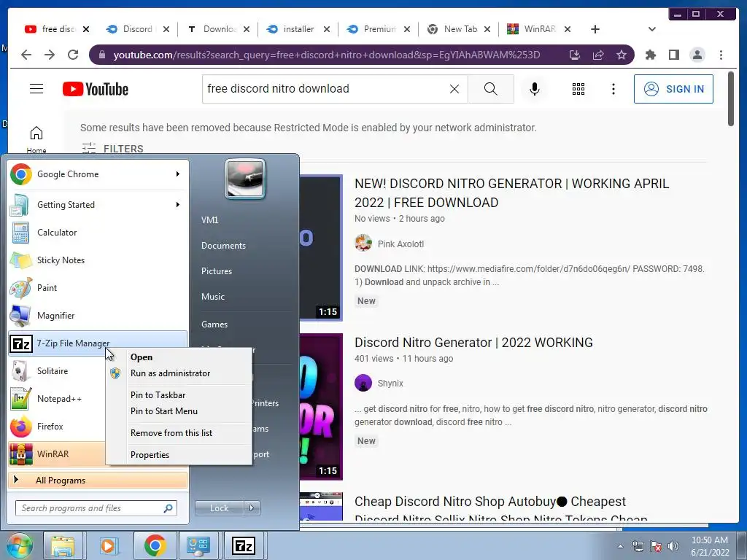Screen dimensions: 747x560
Task: Open Windows Explorer from the taskbar
Action: coord(63,545)
